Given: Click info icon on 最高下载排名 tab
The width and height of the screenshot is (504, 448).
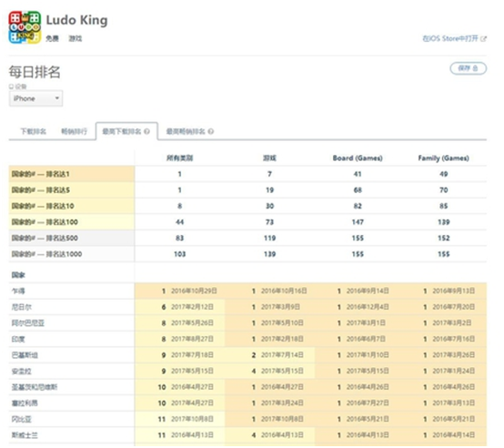Looking at the screenshot, I should tap(146, 131).
